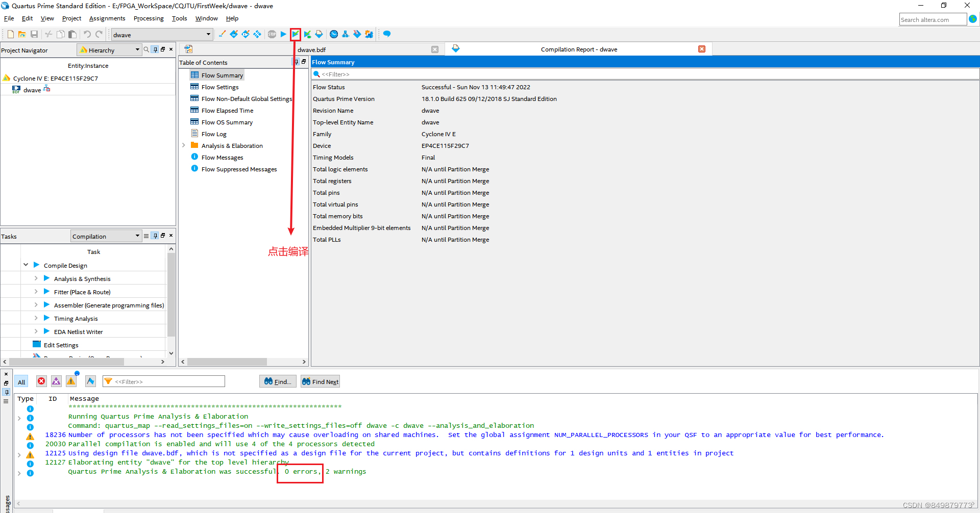Close the Compilation Report tab
The image size is (980, 513).
pyautogui.click(x=702, y=49)
